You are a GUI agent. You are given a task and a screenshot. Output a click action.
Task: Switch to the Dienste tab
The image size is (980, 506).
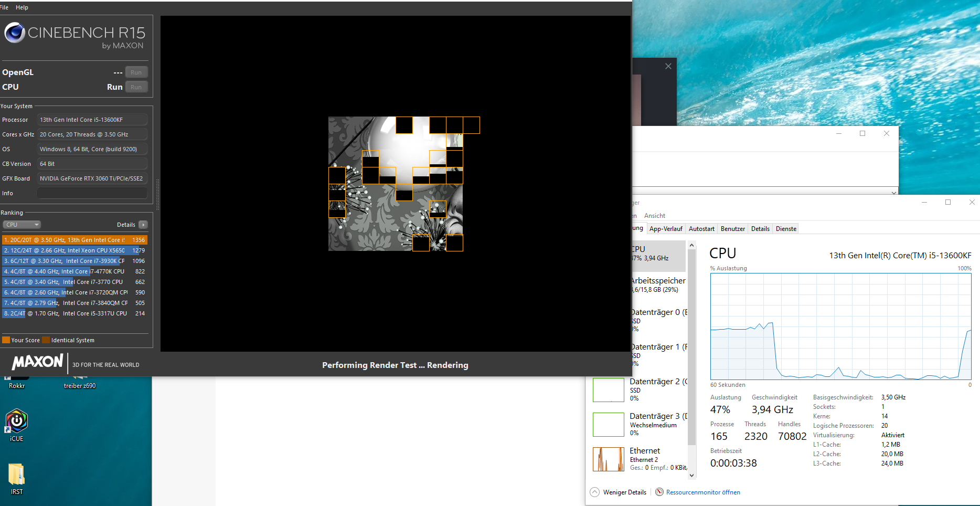click(786, 229)
